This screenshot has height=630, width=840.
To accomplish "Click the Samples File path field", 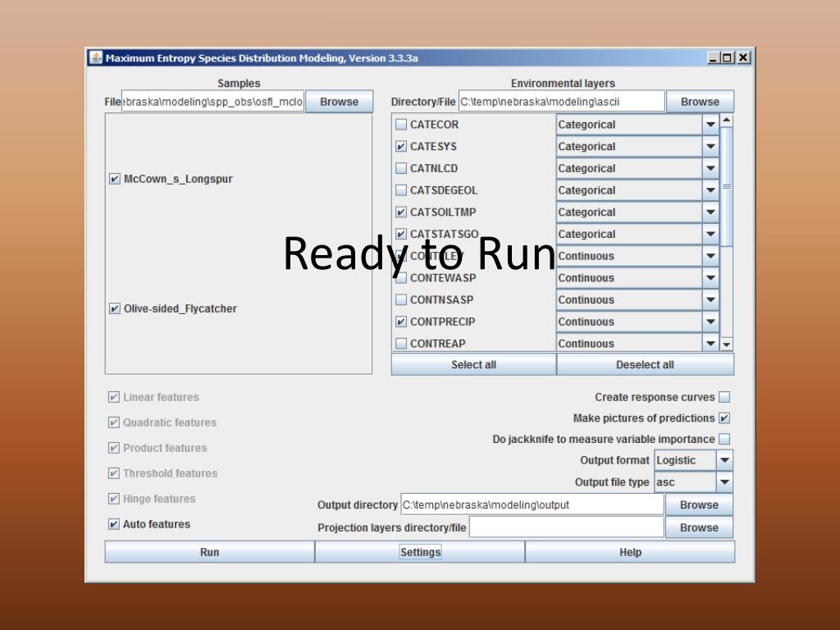I will (x=212, y=101).
